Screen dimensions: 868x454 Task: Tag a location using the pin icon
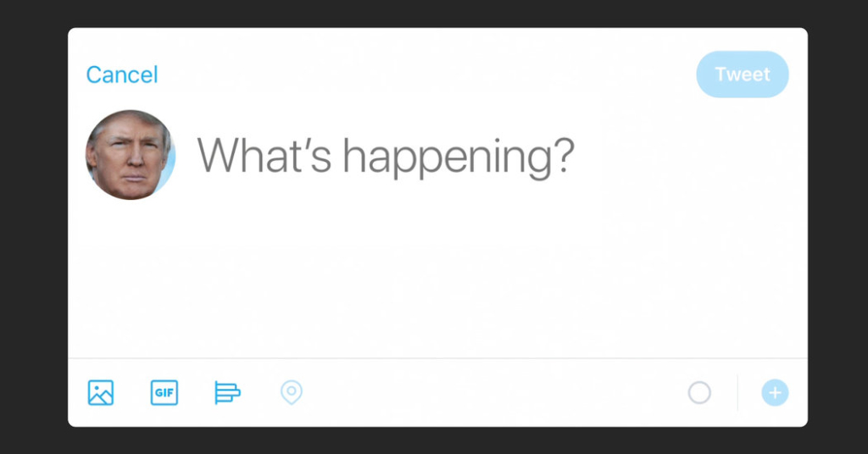click(x=292, y=393)
